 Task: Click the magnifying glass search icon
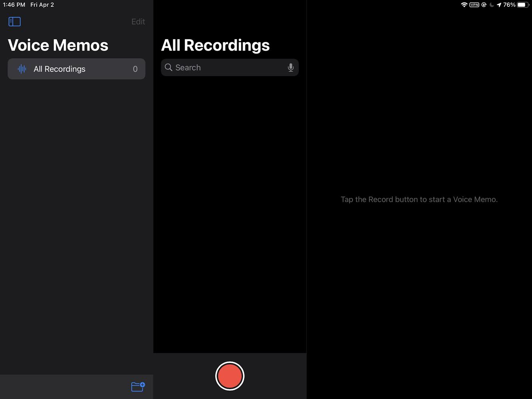pyautogui.click(x=169, y=67)
